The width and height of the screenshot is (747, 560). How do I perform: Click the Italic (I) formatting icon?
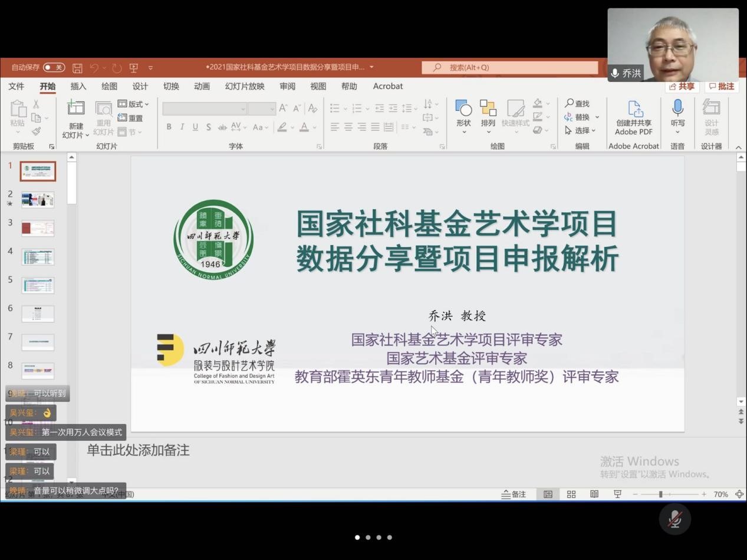click(x=182, y=127)
